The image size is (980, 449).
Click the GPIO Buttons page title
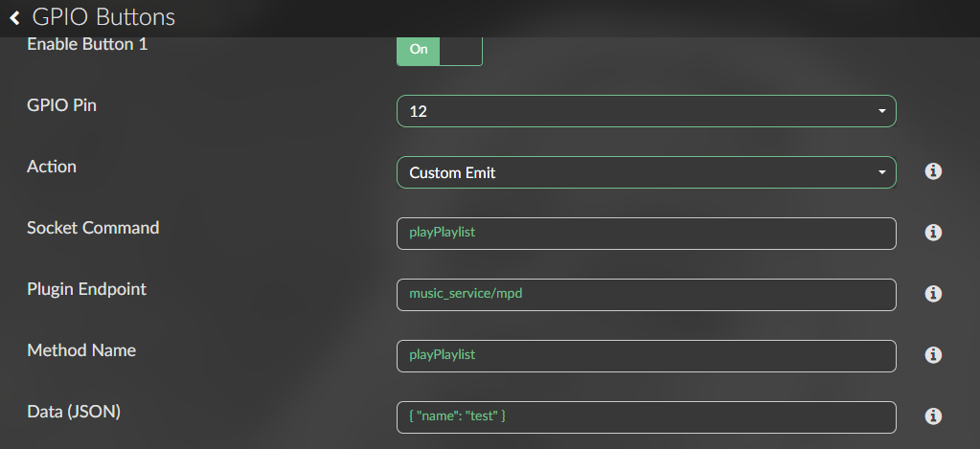click(x=103, y=17)
